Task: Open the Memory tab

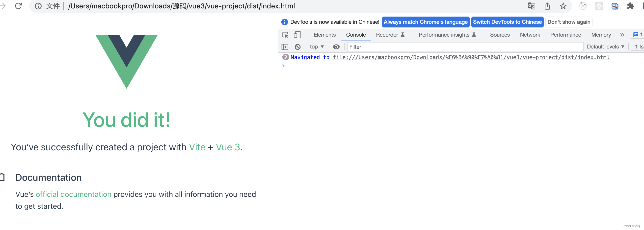Action: [x=601, y=35]
